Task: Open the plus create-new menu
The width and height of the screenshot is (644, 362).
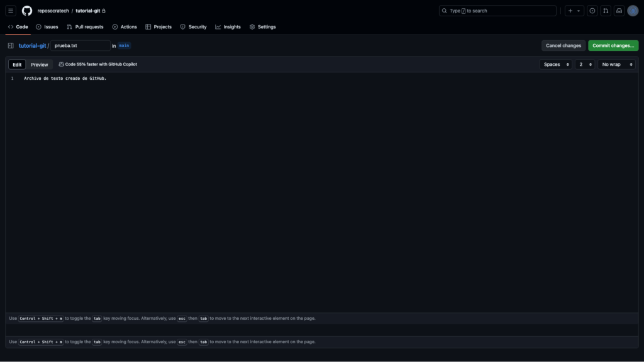Action: tap(570, 11)
